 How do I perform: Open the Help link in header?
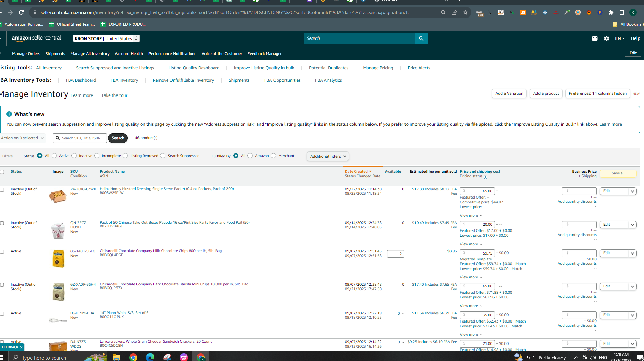(x=635, y=38)
